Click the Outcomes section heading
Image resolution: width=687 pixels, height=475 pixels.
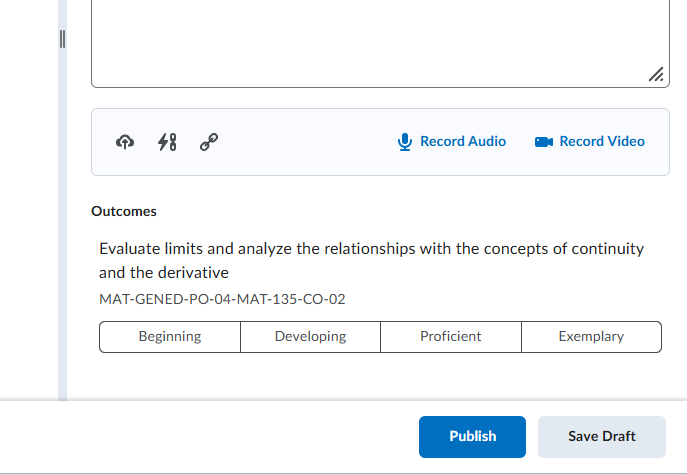tap(124, 211)
